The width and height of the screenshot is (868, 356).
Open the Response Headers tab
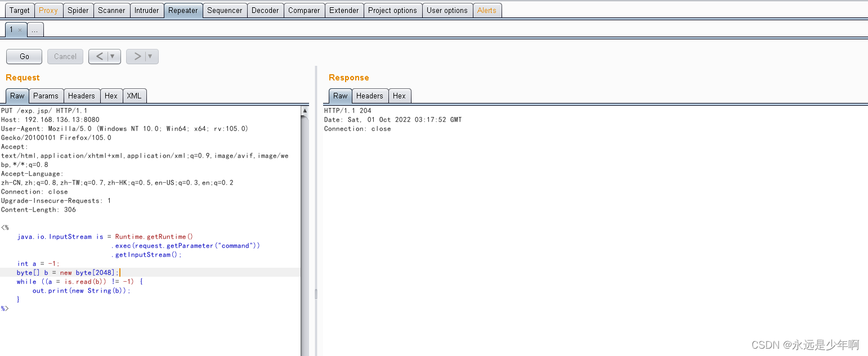pos(370,96)
